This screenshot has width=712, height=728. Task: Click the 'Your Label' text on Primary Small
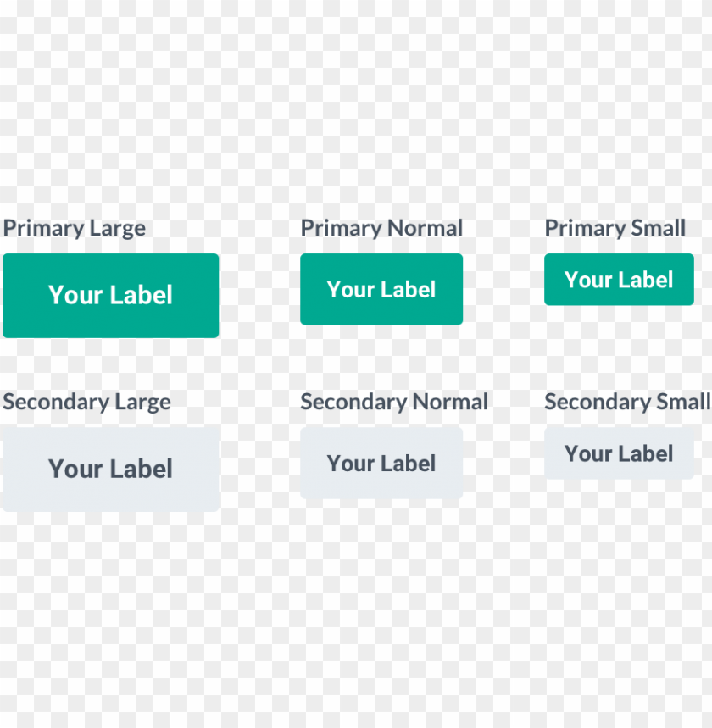point(618,280)
